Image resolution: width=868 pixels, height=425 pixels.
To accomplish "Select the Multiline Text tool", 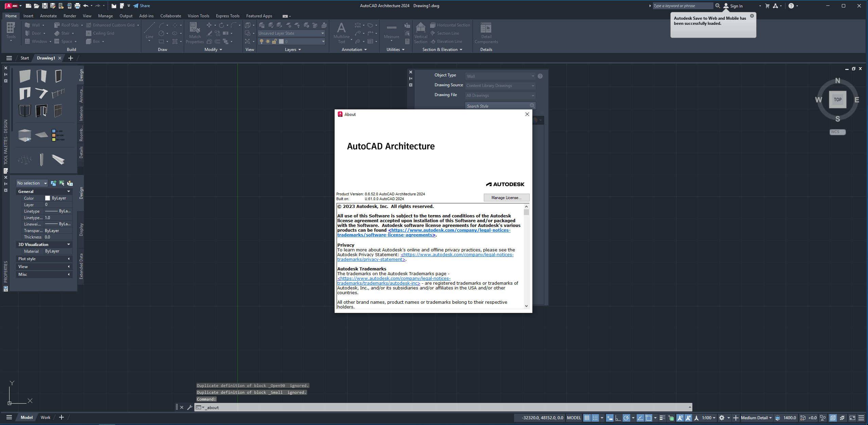I will (341, 33).
